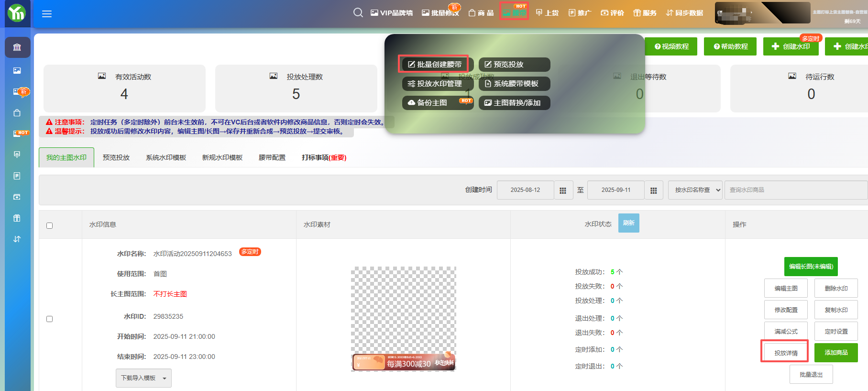Click the sync arrows icon in sidebar

pos(17,239)
